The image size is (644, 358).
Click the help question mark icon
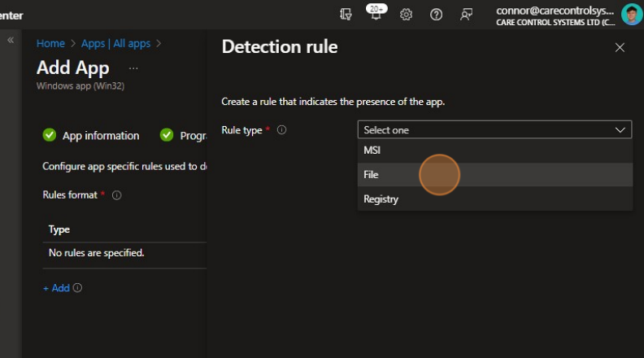point(436,15)
